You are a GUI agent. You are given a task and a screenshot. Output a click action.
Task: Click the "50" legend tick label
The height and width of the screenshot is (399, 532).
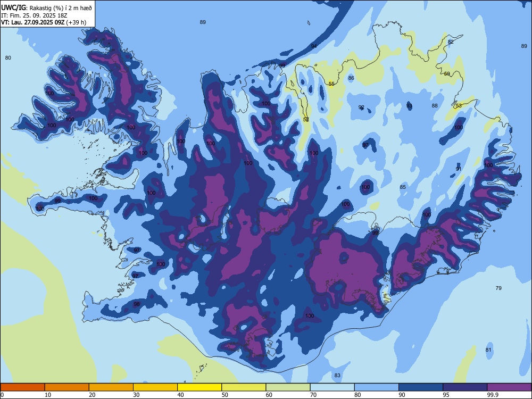[x=225, y=395]
